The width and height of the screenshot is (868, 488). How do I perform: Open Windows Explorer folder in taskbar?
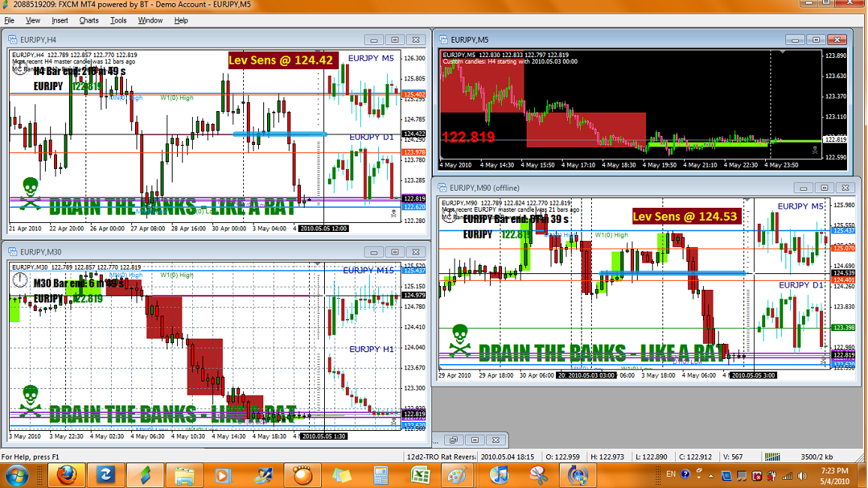(185, 476)
